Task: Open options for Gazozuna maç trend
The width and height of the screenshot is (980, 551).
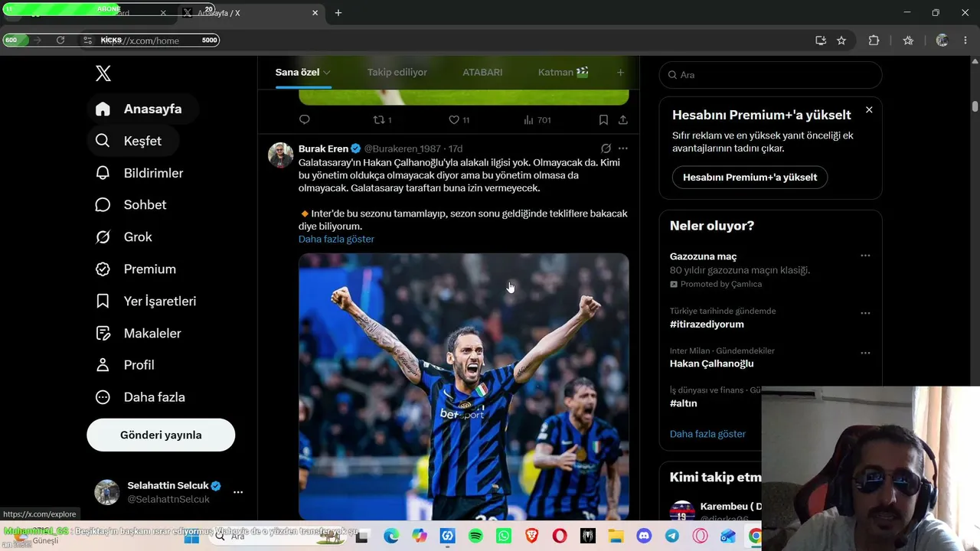Action: (865, 256)
